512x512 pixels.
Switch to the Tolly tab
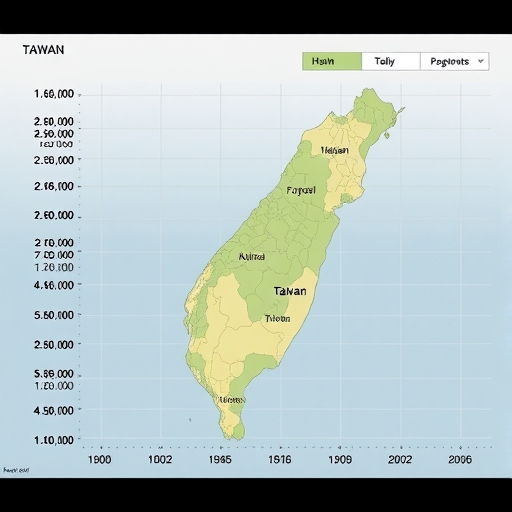point(391,61)
